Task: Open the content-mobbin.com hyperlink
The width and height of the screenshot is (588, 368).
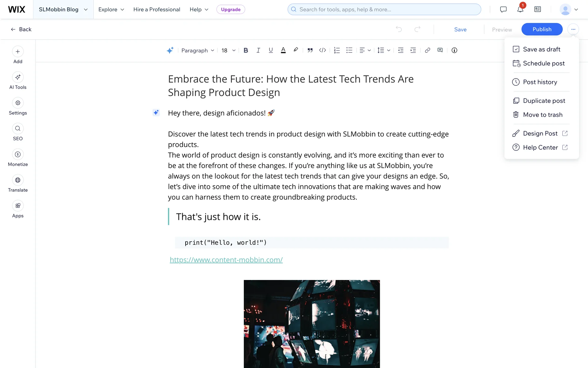Action: (x=226, y=260)
